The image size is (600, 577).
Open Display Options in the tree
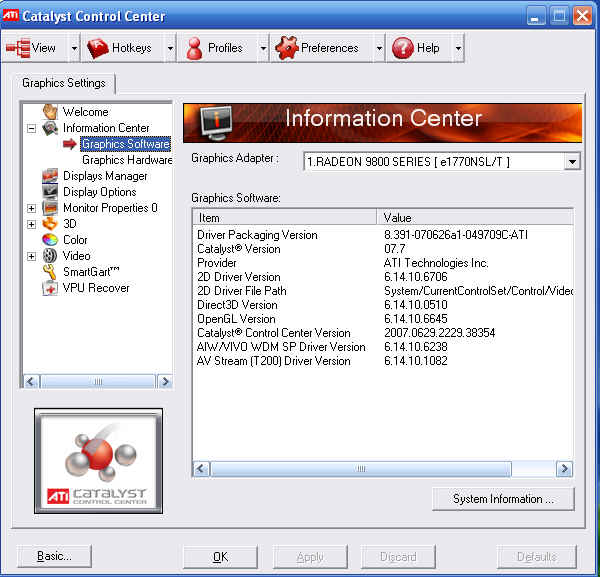pos(99,192)
